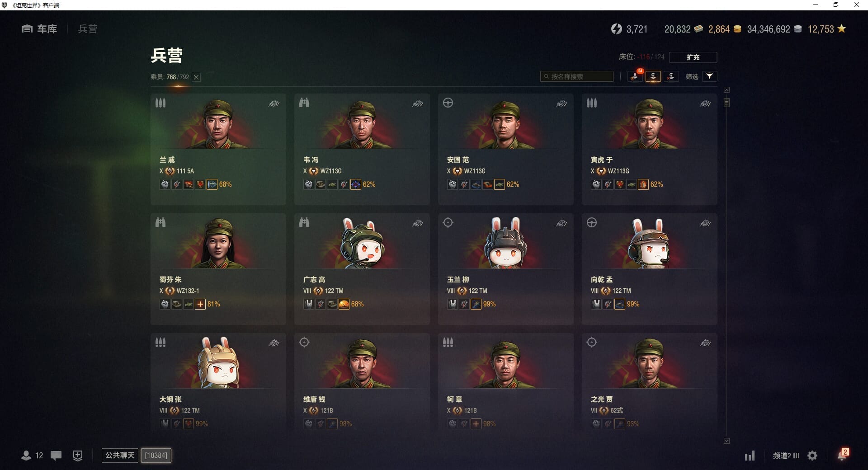Toggle the dismissed crew members icon
The width and height of the screenshot is (868, 470).
(x=671, y=76)
